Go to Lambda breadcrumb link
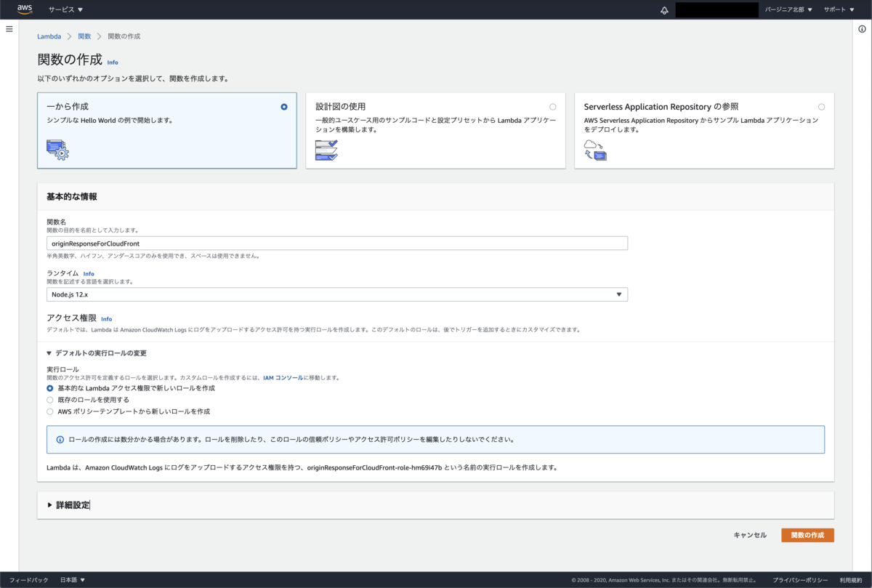This screenshot has height=588, width=872. [49, 36]
